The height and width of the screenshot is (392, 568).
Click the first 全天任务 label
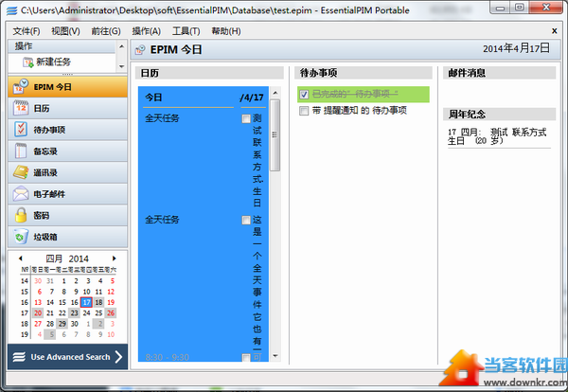pyautogui.click(x=162, y=118)
